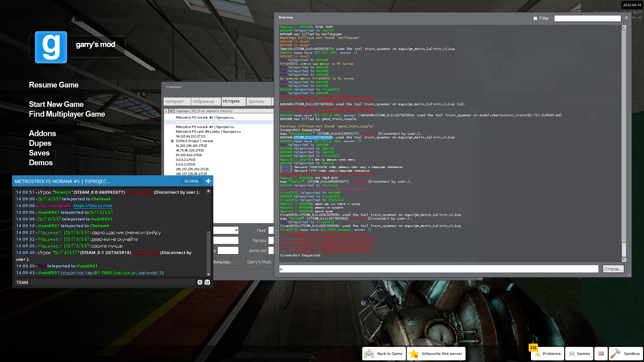Toggle the GLOBAL chat channel button

point(192,181)
